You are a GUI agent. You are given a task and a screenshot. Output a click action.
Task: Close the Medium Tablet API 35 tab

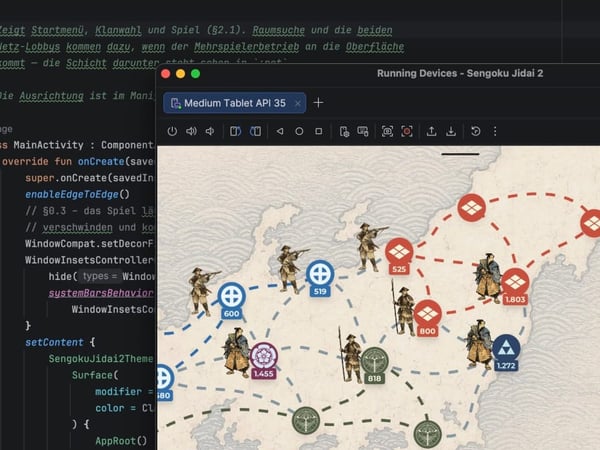pyautogui.click(x=298, y=103)
